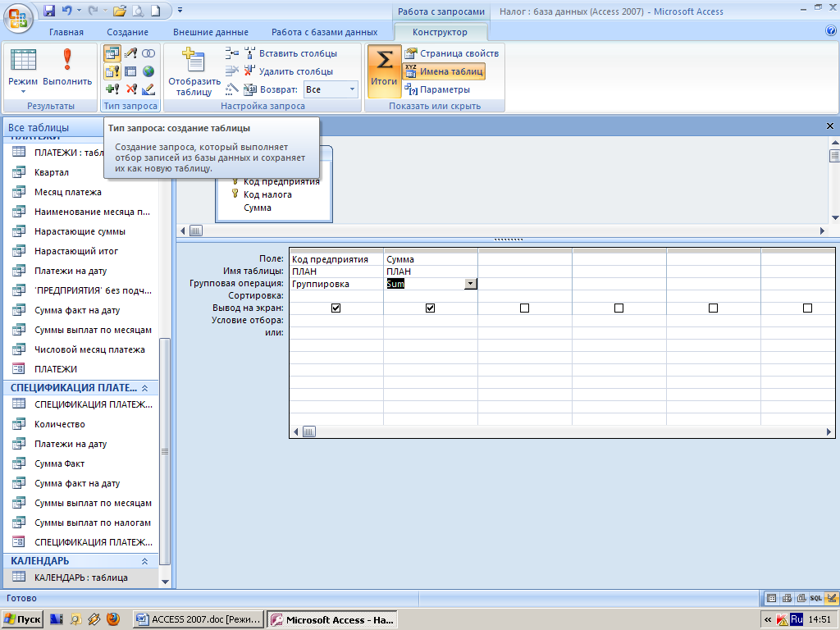Switch to datasheet view in status bar

(x=771, y=598)
